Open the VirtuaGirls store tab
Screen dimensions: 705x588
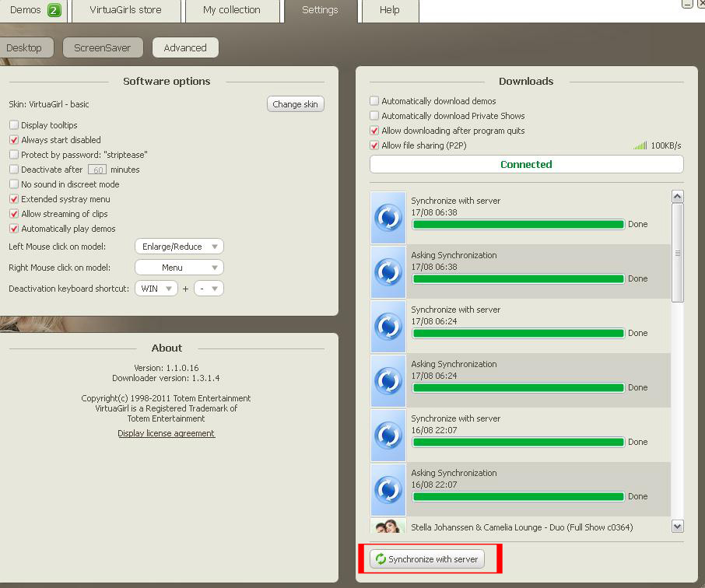click(x=125, y=10)
